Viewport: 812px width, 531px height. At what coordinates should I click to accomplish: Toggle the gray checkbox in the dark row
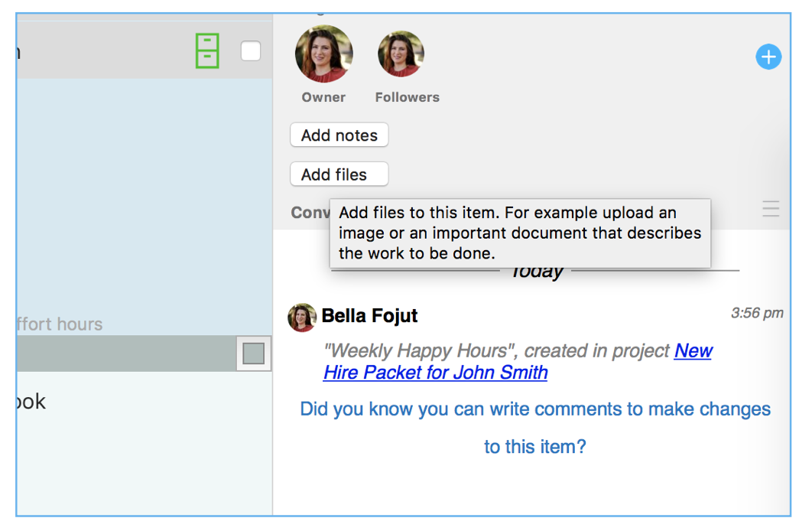click(x=253, y=353)
